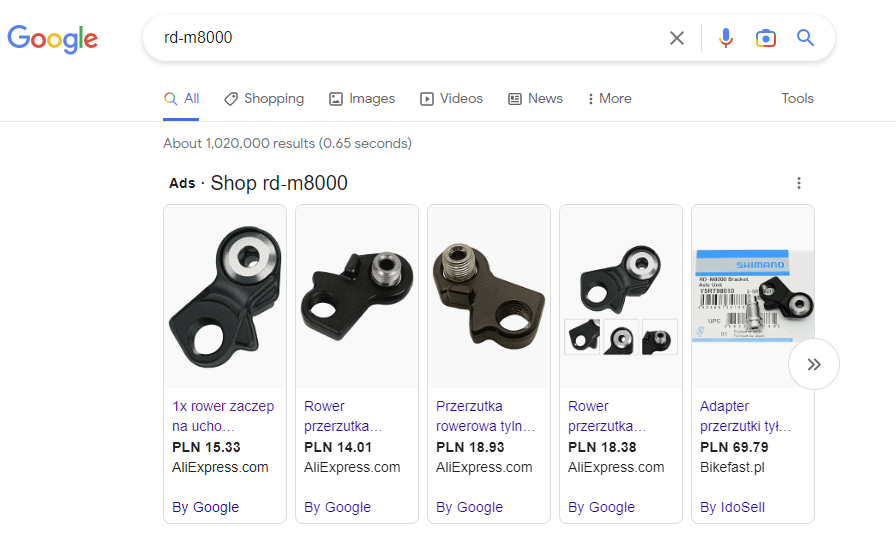Open search by image camera icon
This screenshot has height=539, width=896.
pos(766,38)
